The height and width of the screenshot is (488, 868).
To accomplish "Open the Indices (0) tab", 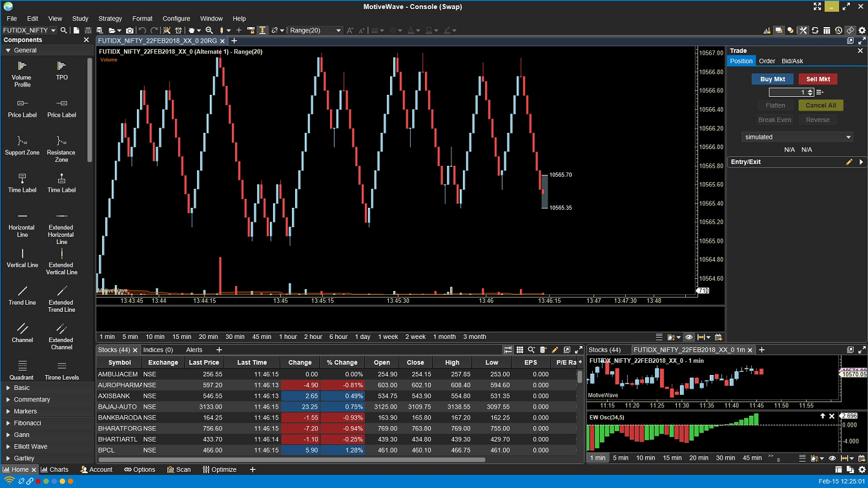I will (158, 350).
